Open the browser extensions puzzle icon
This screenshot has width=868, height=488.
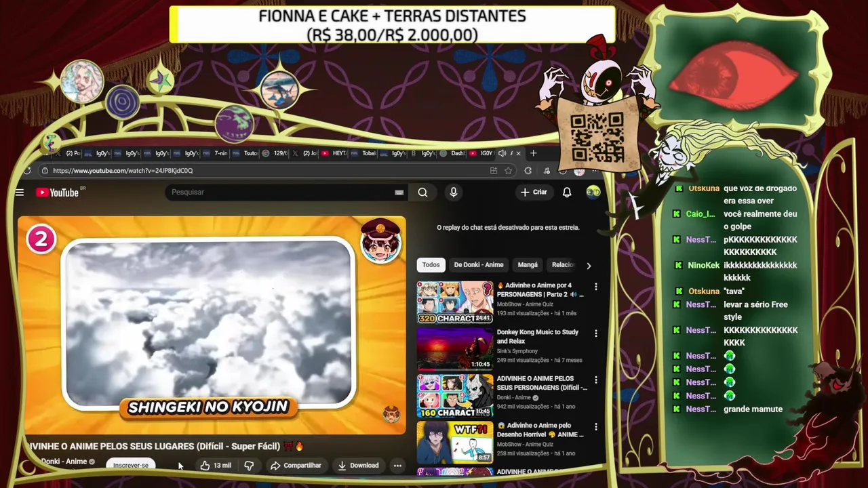[x=528, y=171]
